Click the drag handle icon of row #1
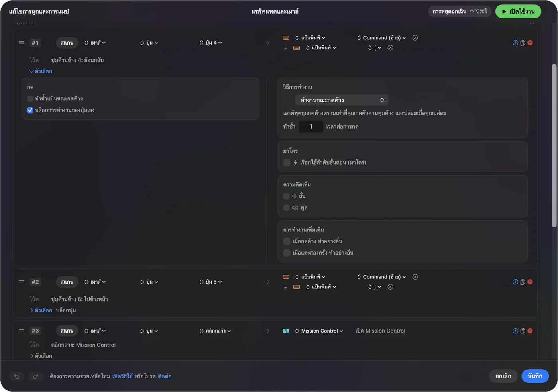 click(22, 43)
